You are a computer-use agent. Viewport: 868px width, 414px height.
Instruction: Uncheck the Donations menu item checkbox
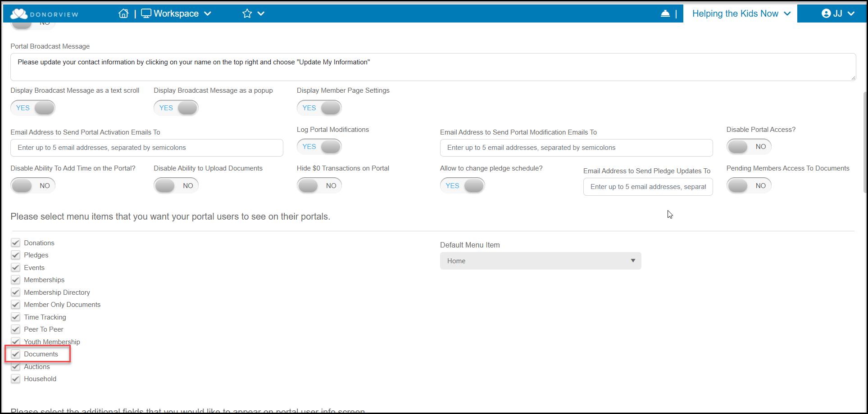point(16,243)
